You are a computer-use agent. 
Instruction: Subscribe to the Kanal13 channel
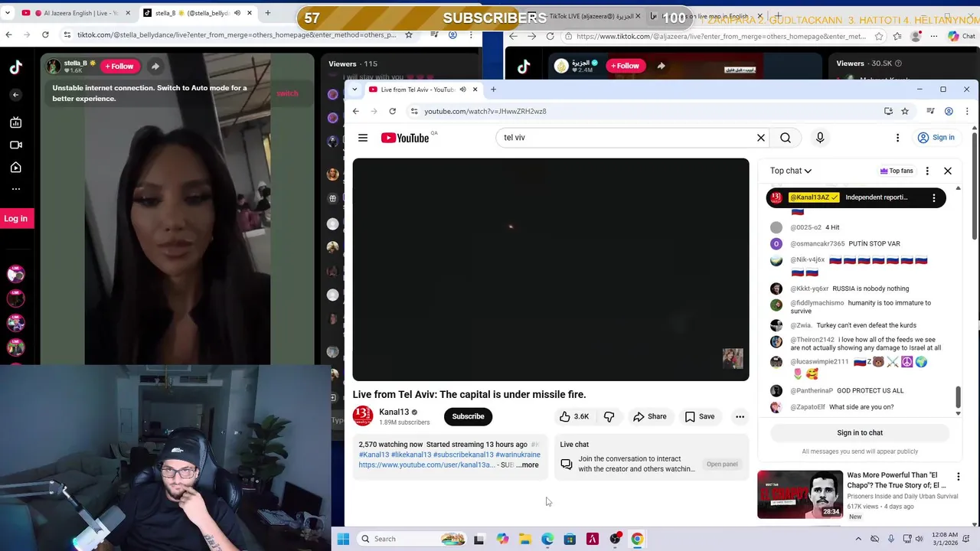(468, 416)
